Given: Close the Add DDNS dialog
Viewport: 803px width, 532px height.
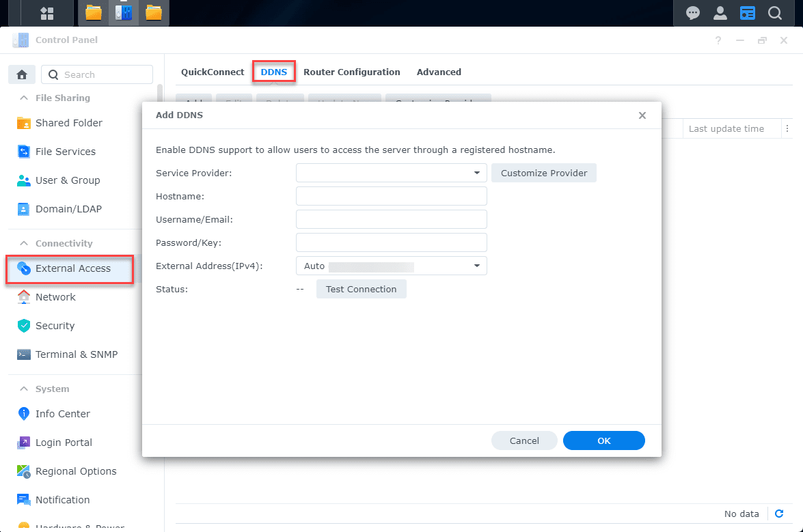Looking at the screenshot, I should pos(642,115).
